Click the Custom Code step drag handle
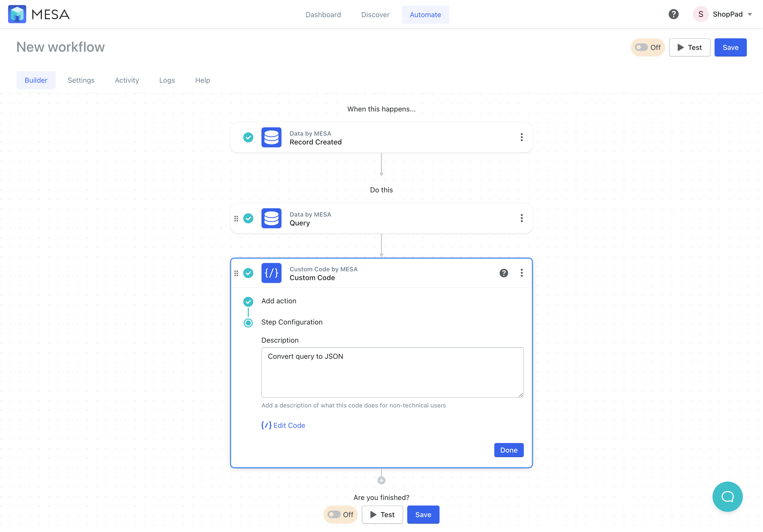Screen dimensions: 763x532 click(236, 273)
